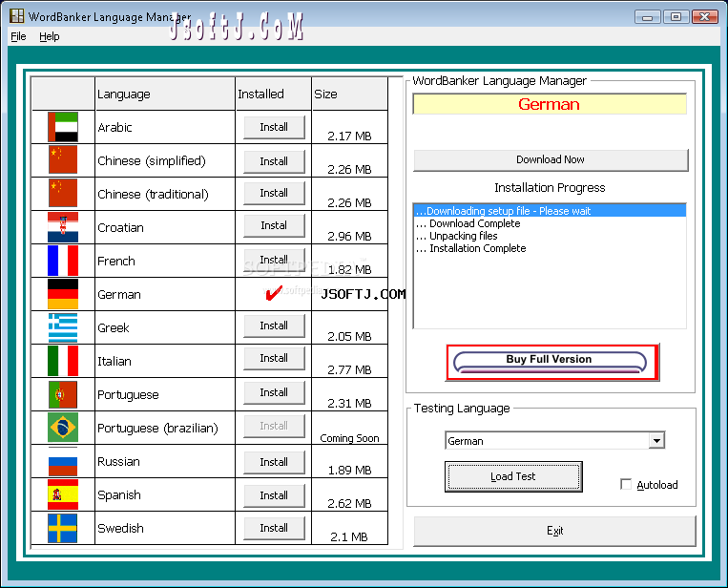Click the 'Swedish' language name cell
The width and height of the screenshot is (728, 588).
pyautogui.click(x=165, y=528)
